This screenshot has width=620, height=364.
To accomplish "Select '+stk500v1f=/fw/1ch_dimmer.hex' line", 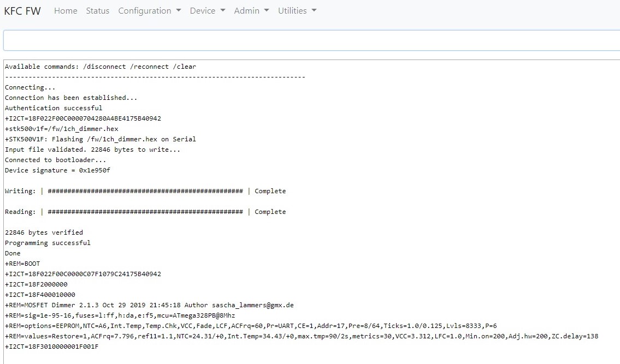I will [62, 129].
